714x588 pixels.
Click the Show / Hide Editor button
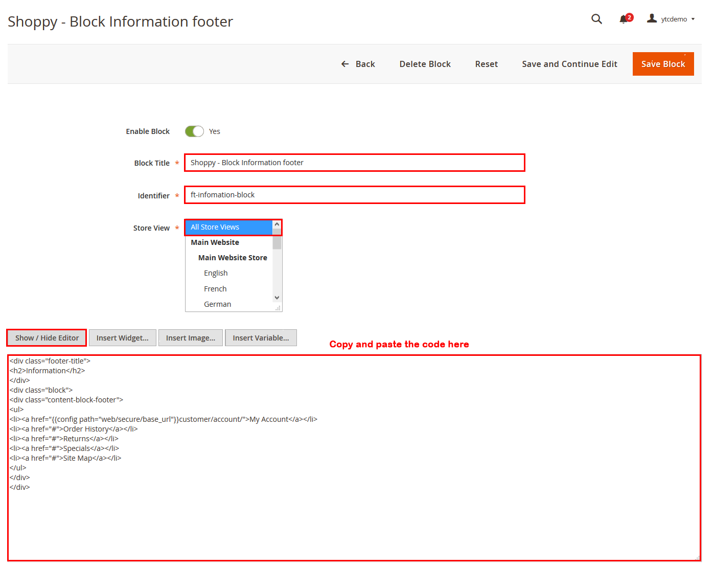47,338
